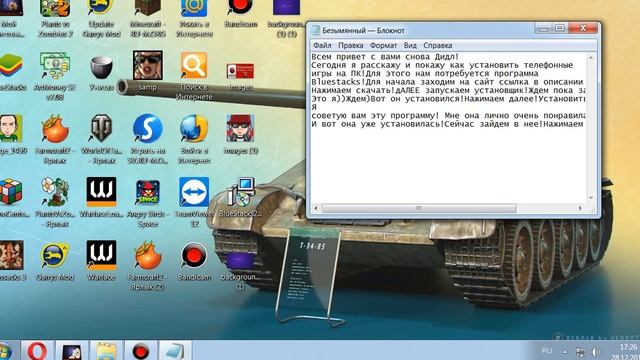The image size is (640, 360).
Task: Open the Bandicam shortcut beside Farmcraft2 - Ярлык (2)
Action: (194, 255)
